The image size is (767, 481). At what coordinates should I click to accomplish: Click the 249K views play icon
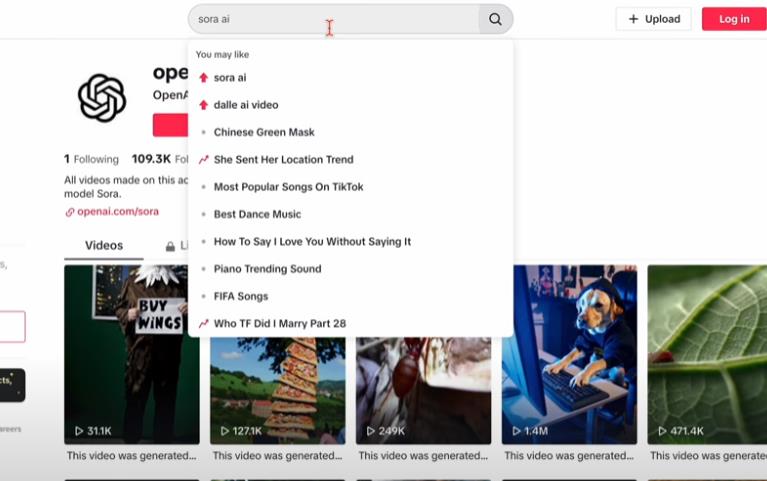tap(370, 431)
